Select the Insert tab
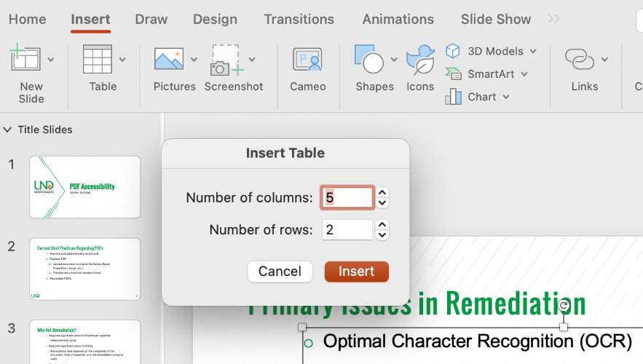643x364 pixels. (x=90, y=19)
